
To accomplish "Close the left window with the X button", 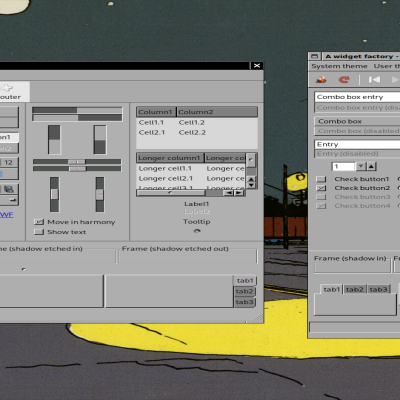I will coord(257,66).
